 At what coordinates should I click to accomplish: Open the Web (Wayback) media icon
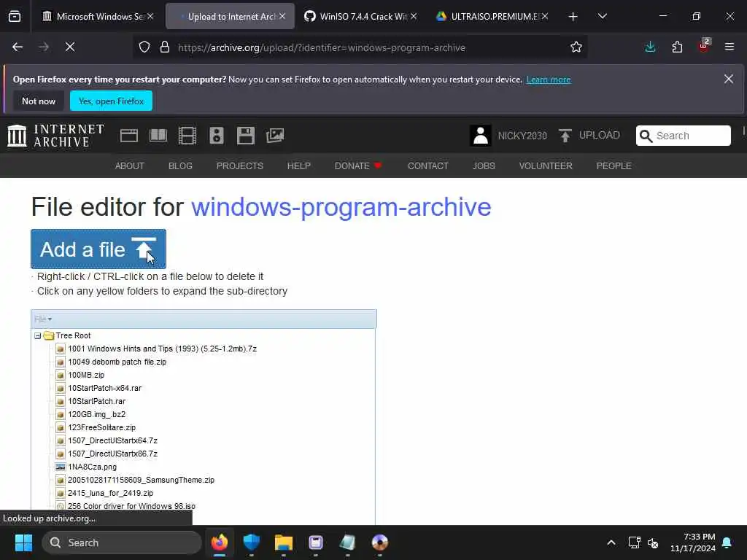[x=128, y=136]
